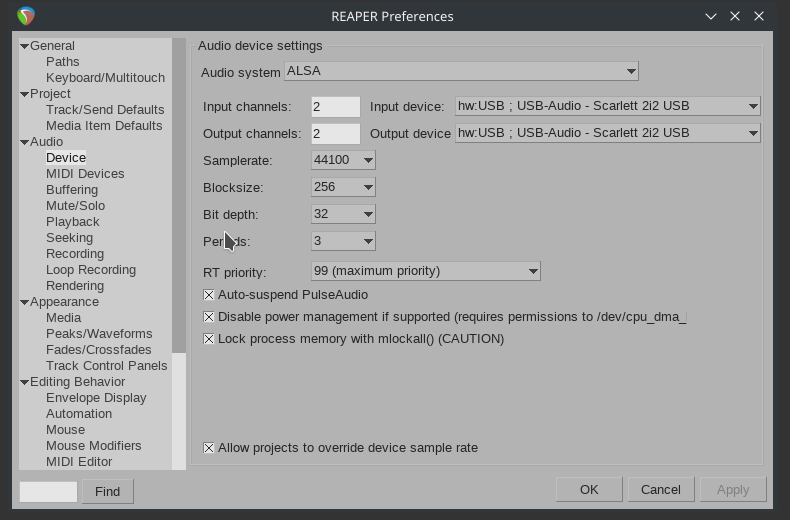790x520 pixels.
Task: Click the Cancel button
Action: coord(661,490)
